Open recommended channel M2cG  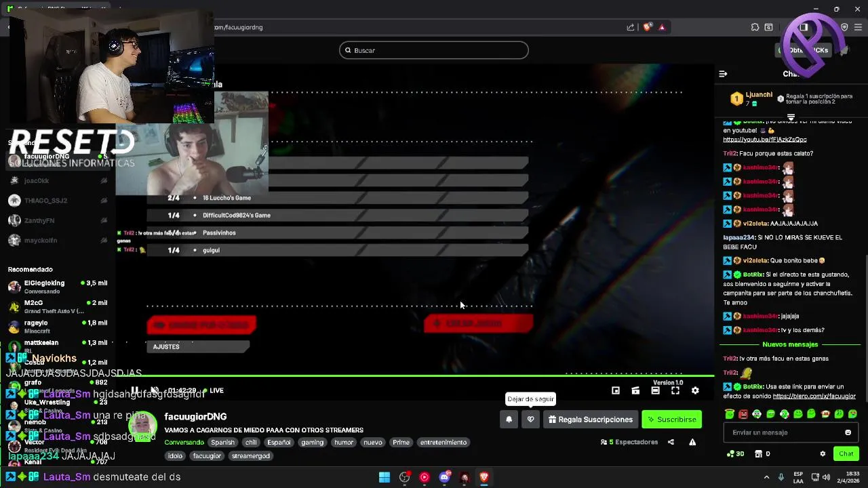(58, 306)
